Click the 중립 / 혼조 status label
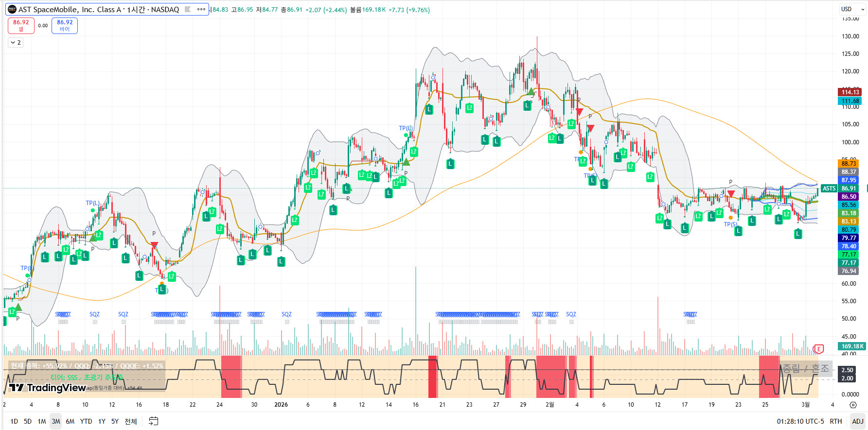868x430 pixels. pos(806,369)
